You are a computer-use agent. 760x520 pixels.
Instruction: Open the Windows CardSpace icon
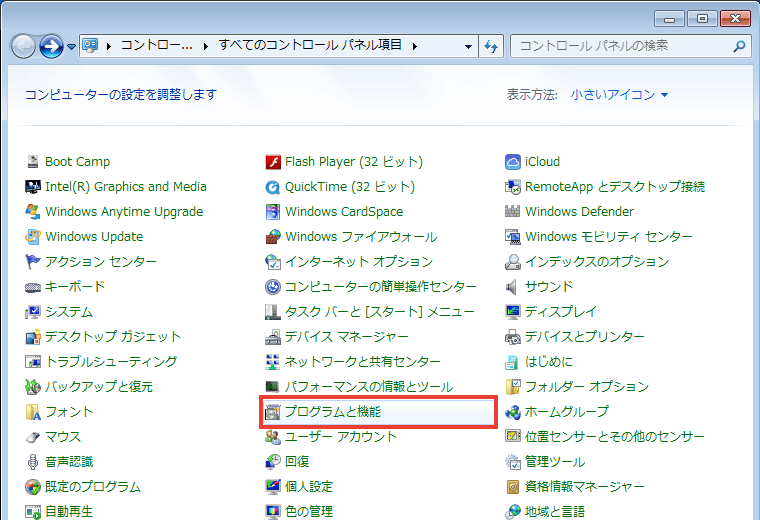point(273,212)
